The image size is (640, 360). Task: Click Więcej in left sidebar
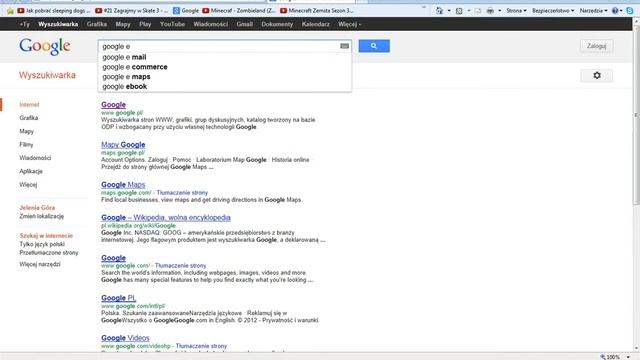tap(28, 185)
